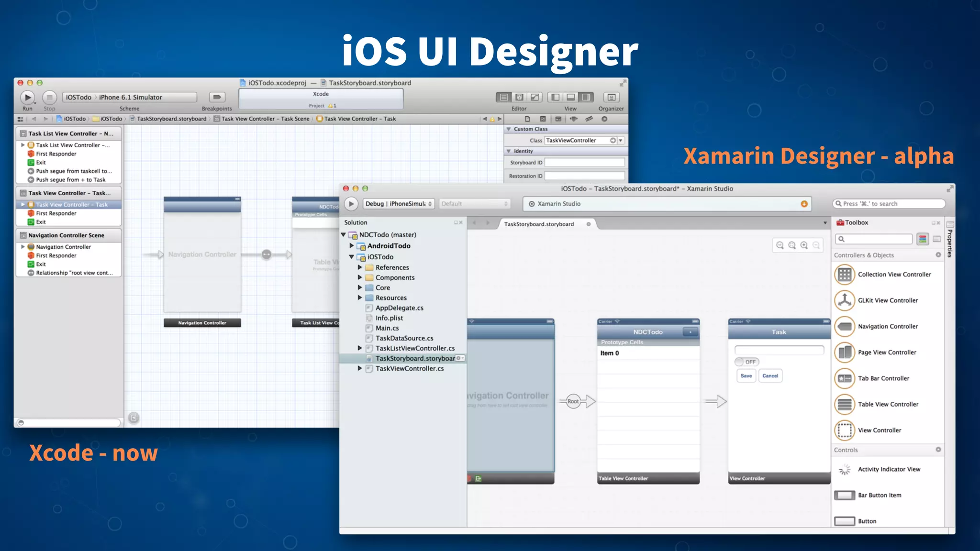This screenshot has width=980, height=551.
Task: Click the Toolbox search field
Action: point(874,239)
